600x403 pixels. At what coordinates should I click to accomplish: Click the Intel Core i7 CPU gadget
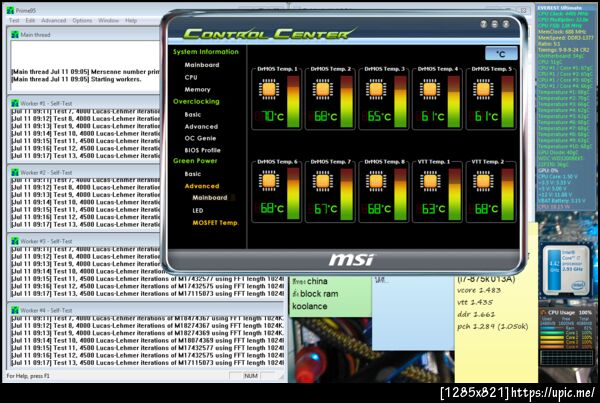[x=567, y=270]
